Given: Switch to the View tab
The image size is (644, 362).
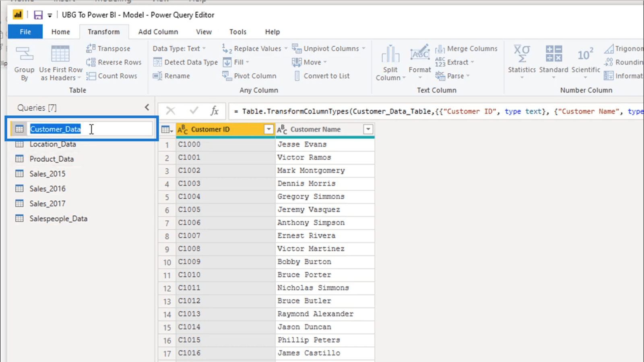Looking at the screenshot, I should point(204,32).
